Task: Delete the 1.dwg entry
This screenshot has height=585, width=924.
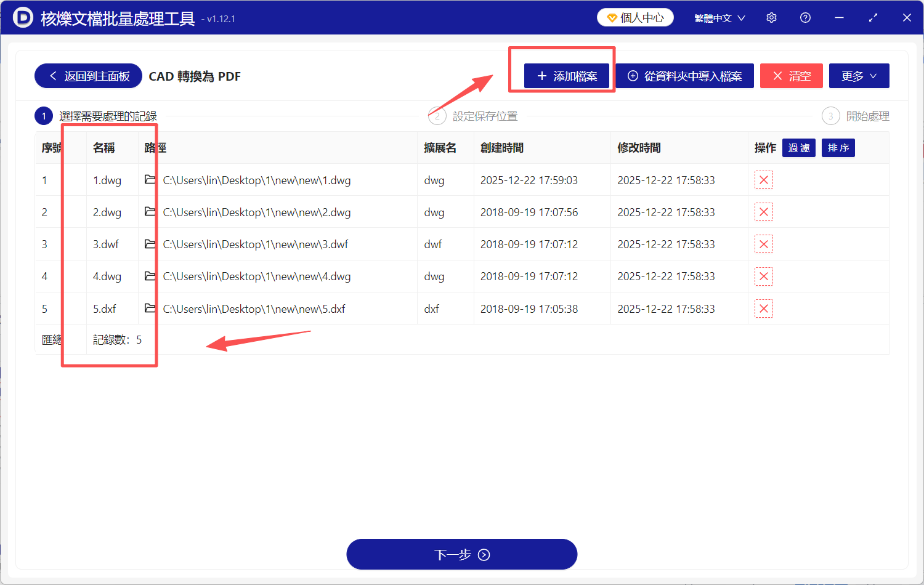Action: (763, 180)
